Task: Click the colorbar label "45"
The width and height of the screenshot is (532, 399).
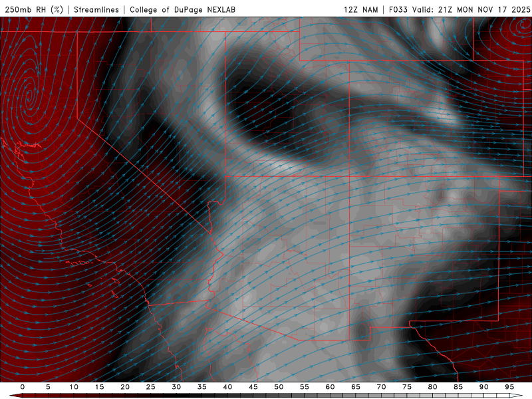Action: (x=253, y=387)
